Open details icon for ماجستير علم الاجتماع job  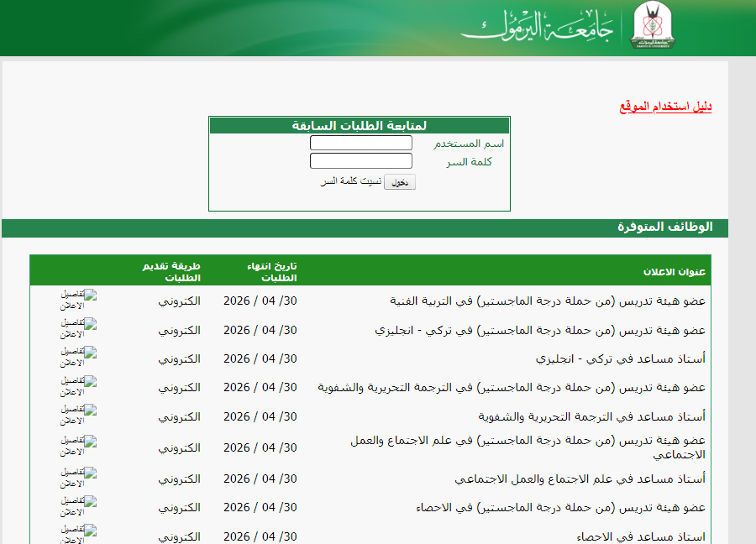[79, 447]
